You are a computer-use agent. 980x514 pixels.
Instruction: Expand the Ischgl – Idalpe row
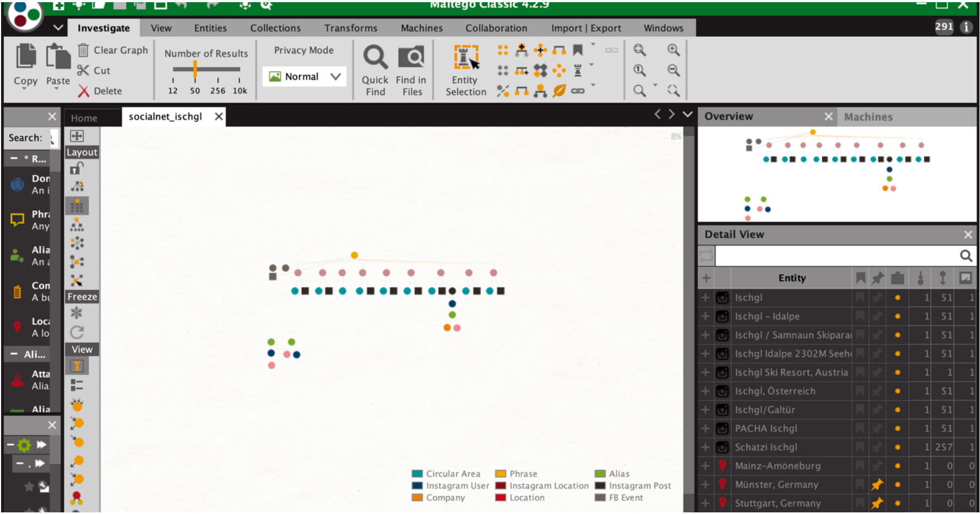click(706, 316)
